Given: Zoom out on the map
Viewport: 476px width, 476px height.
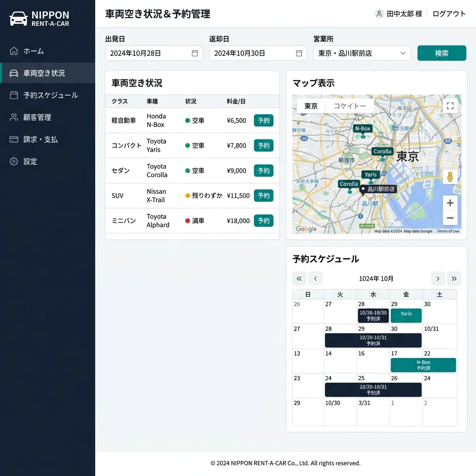Looking at the screenshot, I should (450, 218).
